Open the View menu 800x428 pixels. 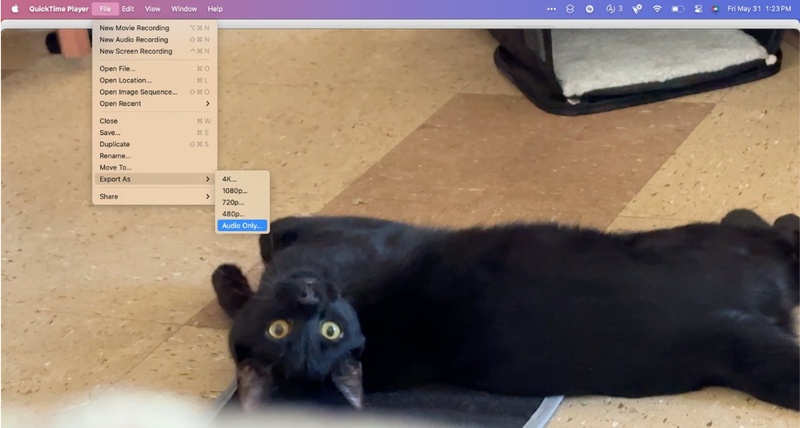point(153,9)
